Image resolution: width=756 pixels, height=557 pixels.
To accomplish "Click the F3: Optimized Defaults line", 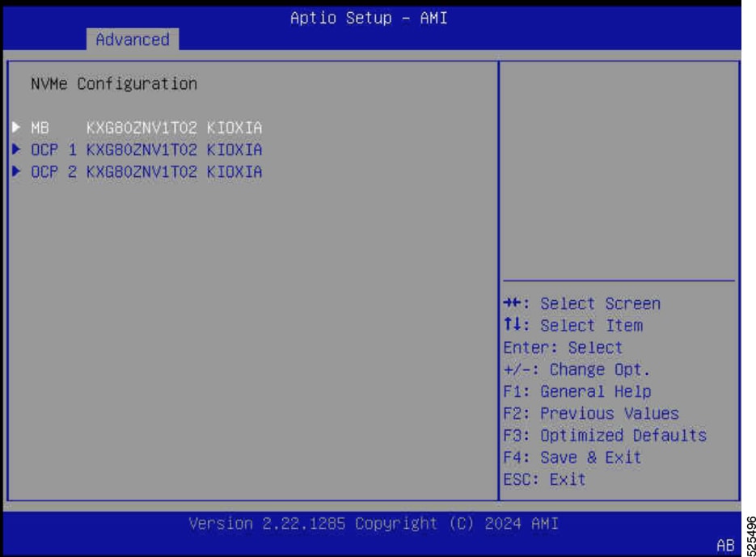I will [x=605, y=435].
